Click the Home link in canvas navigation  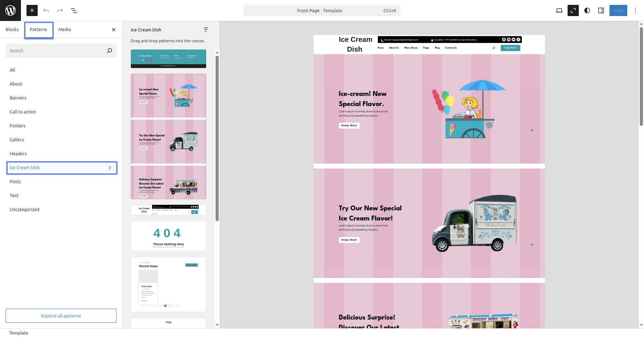pos(381,48)
